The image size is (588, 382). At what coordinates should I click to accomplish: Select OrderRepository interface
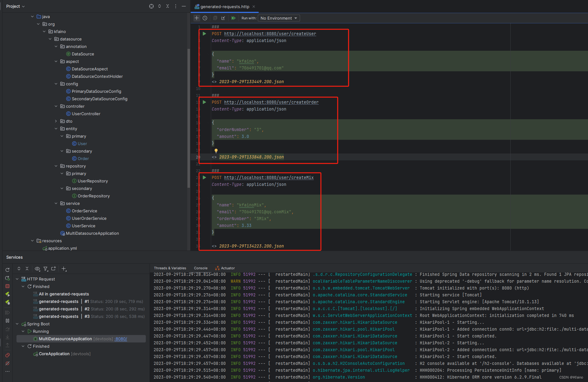coord(91,196)
